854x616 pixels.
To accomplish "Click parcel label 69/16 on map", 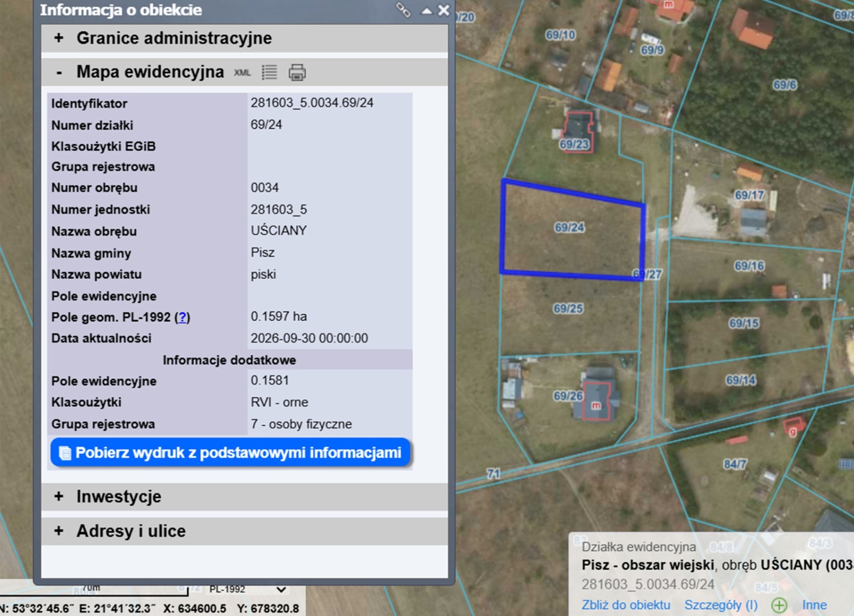I will (749, 266).
